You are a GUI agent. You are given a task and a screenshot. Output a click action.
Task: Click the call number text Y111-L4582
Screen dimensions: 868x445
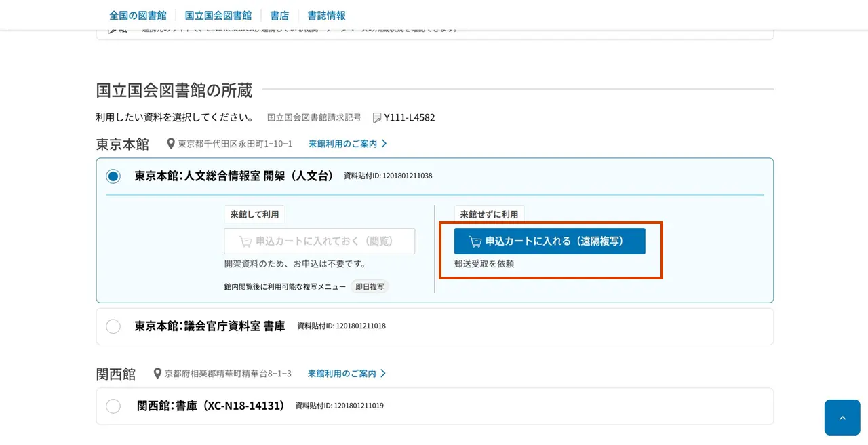tap(410, 118)
